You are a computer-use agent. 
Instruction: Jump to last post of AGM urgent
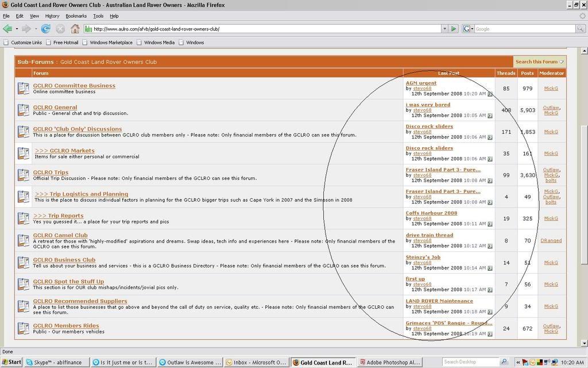(490, 94)
